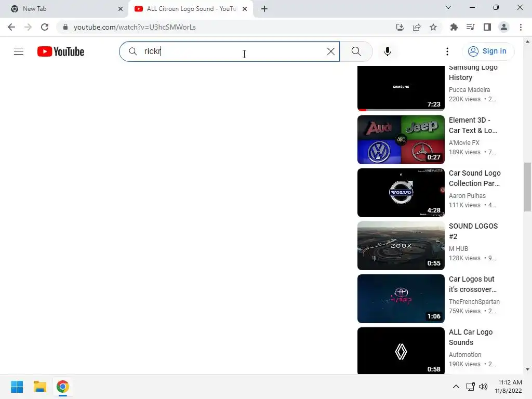
Task: Open the Extensions puzzle icon
Action: 454,27
